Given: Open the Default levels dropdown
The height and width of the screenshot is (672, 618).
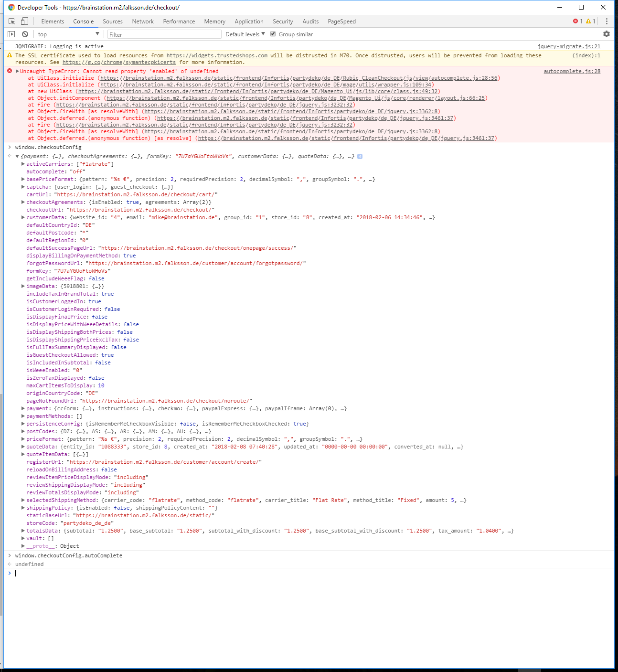Looking at the screenshot, I should point(245,34).
